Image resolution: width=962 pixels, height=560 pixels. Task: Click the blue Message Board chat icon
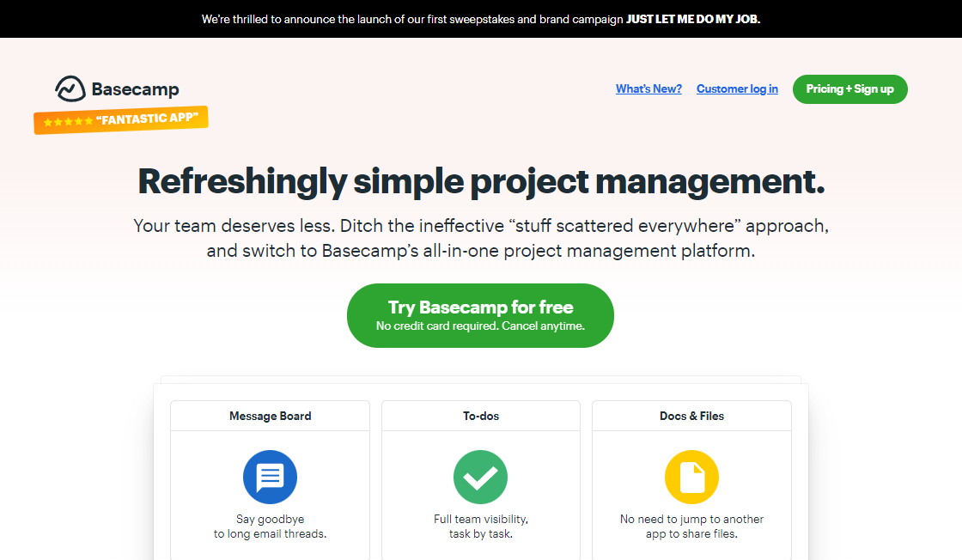point(270,477)
